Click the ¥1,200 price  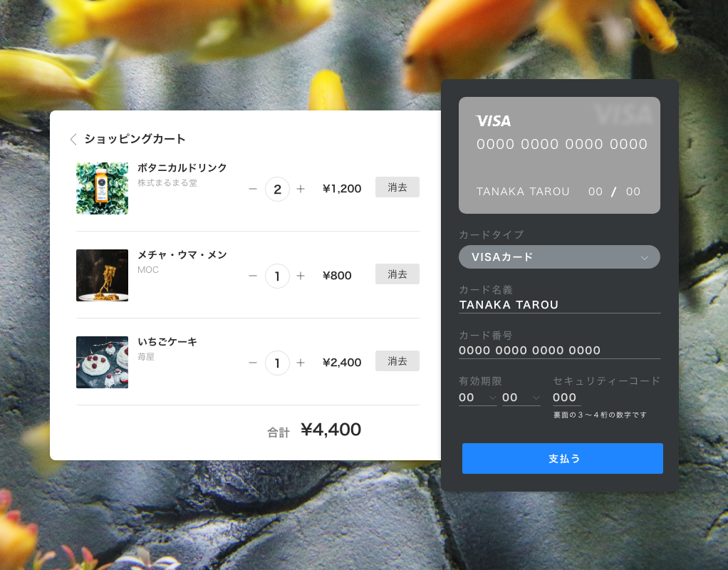342,189
